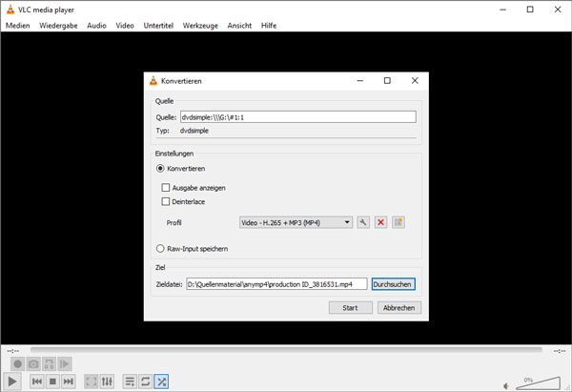Close the Konvertieren dialog
Screen dimensions: 572x392
pyautogui.click(x=415, y=81)
